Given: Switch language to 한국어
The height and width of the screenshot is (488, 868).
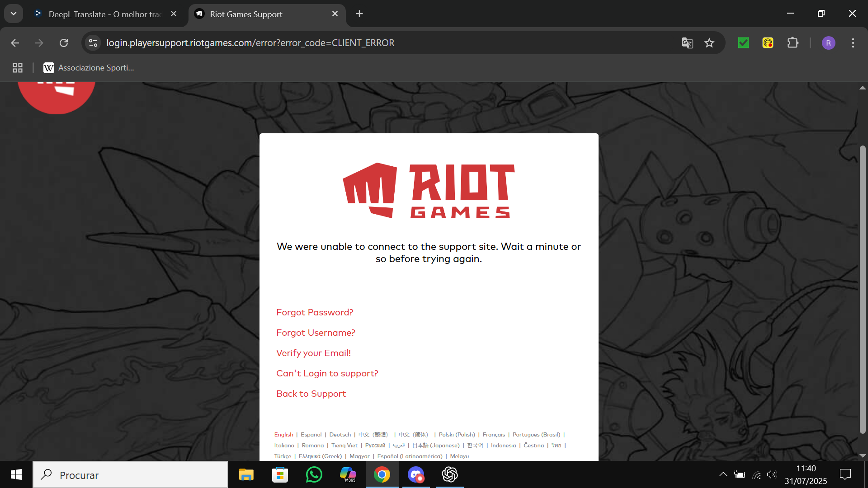Looking at the screenshot, I should [x=475, y=446].
